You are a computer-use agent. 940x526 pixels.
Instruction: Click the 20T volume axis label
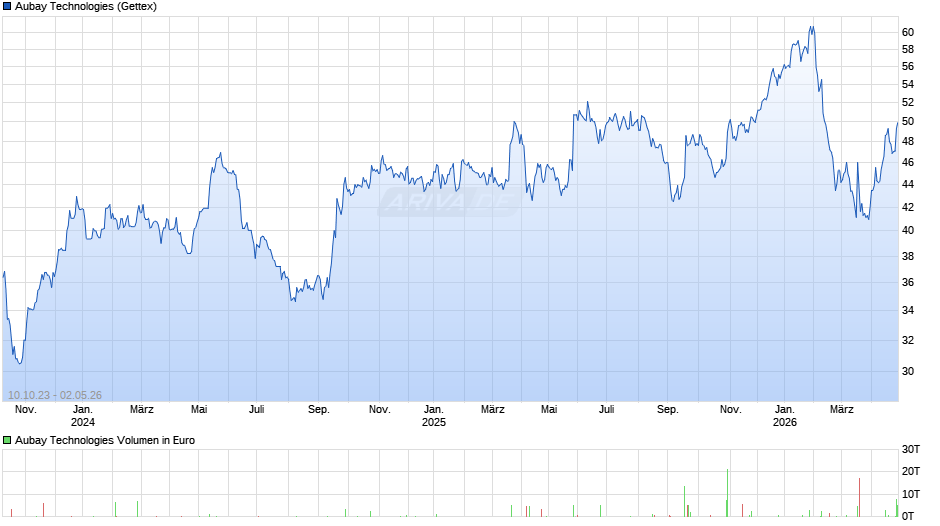pos(911,471)
